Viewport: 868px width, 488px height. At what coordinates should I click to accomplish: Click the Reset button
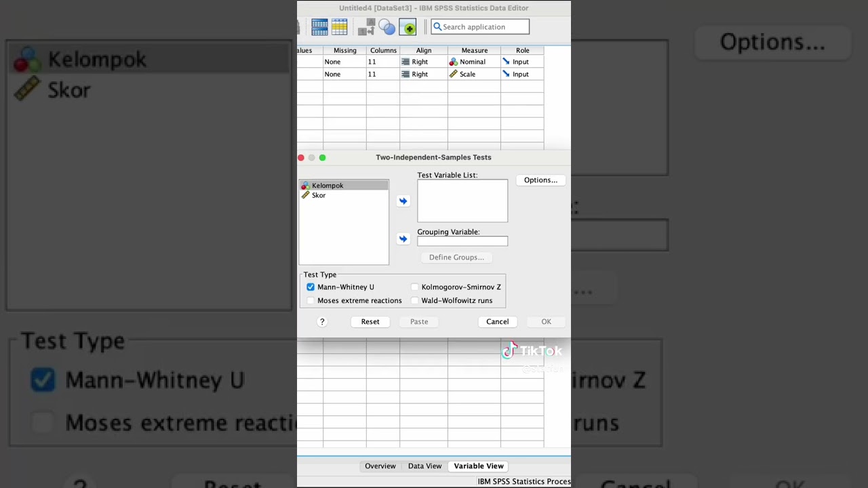coord(370,322)
